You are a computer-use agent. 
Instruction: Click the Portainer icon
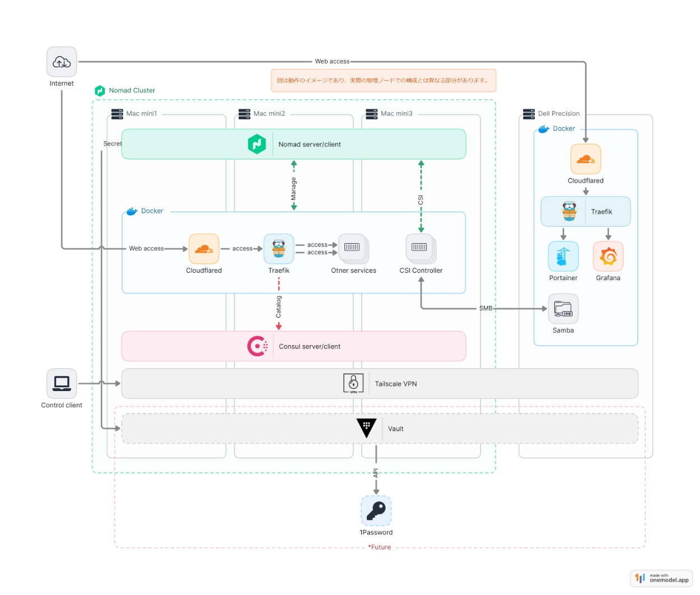563,256
